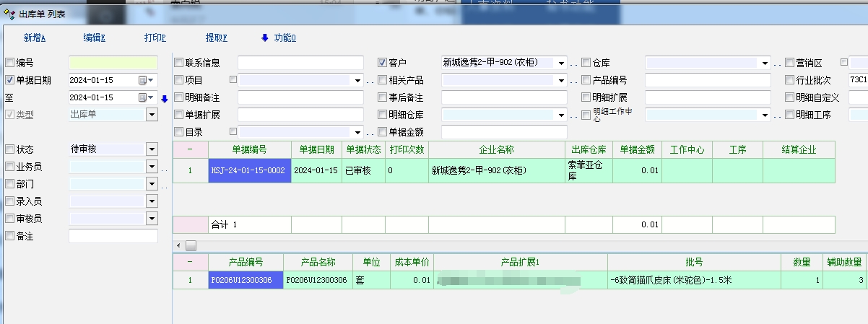
Task: Click the horizontal scrollbar under the order table
Action: coord(191,246)
